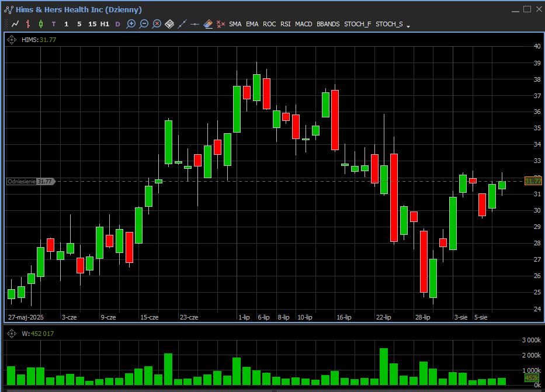
Task: Choose the H1 hourly interval
Action: (105, 24)
